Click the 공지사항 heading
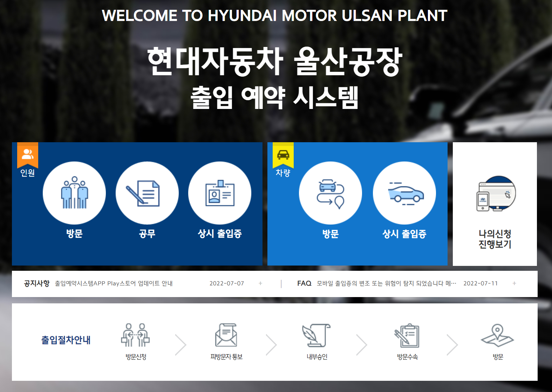This screenshot has width=552, height=392. [37, 283]
